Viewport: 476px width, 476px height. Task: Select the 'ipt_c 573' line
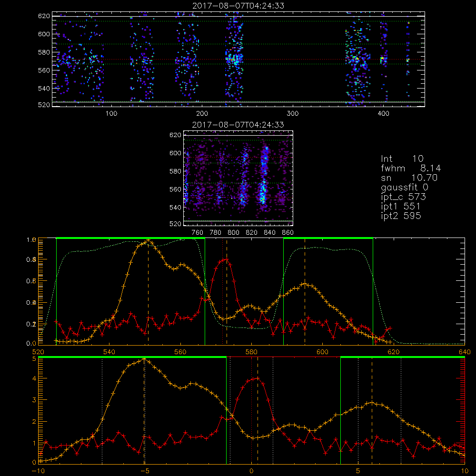pos(404,197)
